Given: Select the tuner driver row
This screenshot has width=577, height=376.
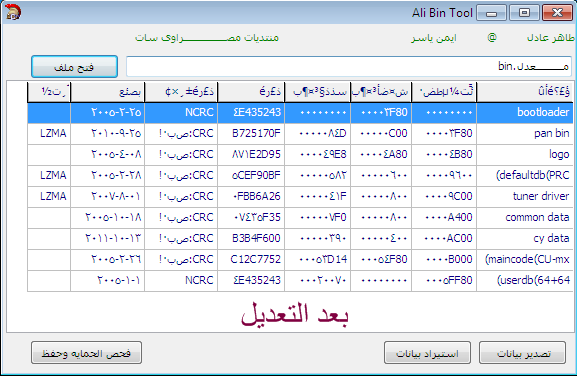Looking at the screenshot, I should [300, 196].
